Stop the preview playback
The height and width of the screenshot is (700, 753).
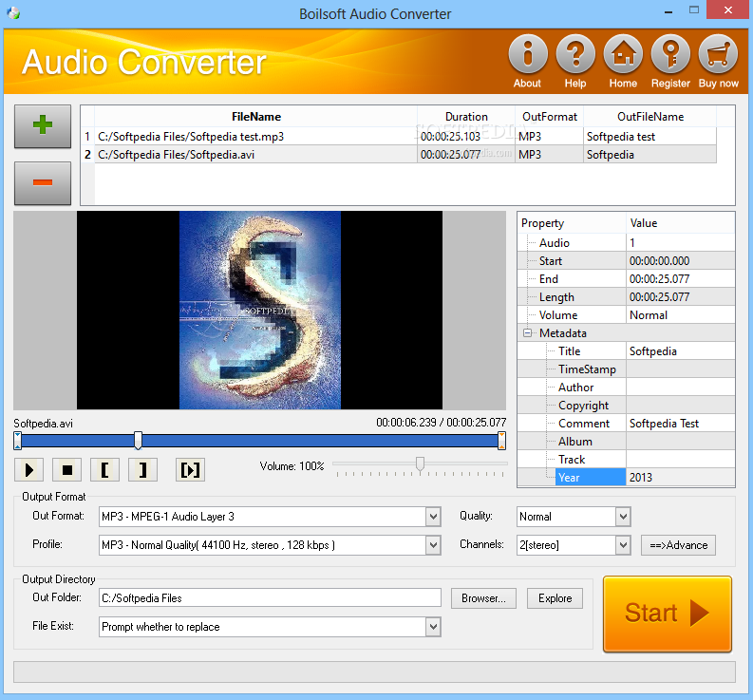click(x=66, y=469)
